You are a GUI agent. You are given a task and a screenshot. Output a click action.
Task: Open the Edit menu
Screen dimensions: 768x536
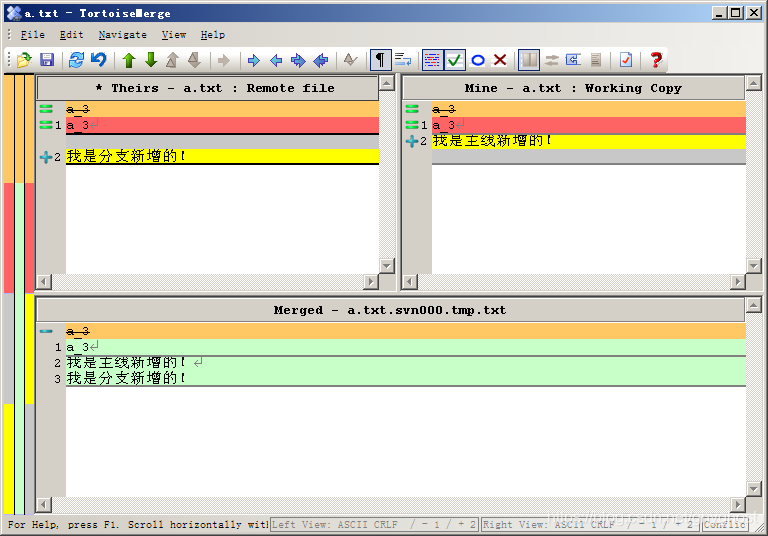pyautogui.click(x=72, y=35)
